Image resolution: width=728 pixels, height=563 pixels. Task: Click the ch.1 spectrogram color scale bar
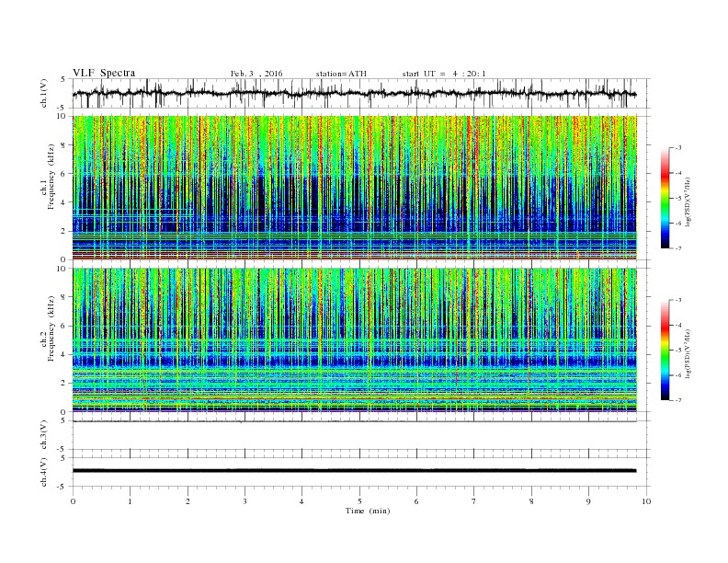click(665, 198)
